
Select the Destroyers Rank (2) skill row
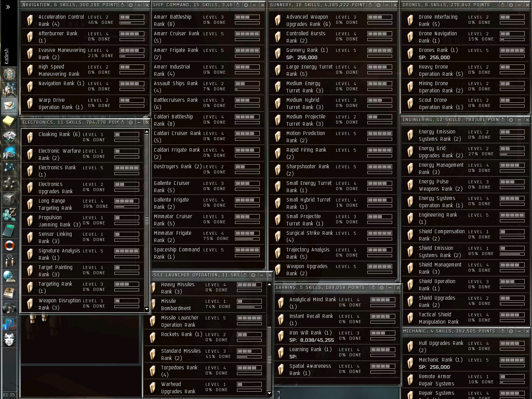click(x=208, y=170)
